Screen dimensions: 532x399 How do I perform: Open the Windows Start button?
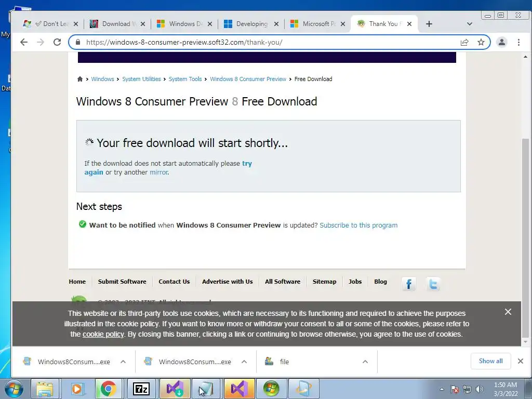tap(14, 389)
